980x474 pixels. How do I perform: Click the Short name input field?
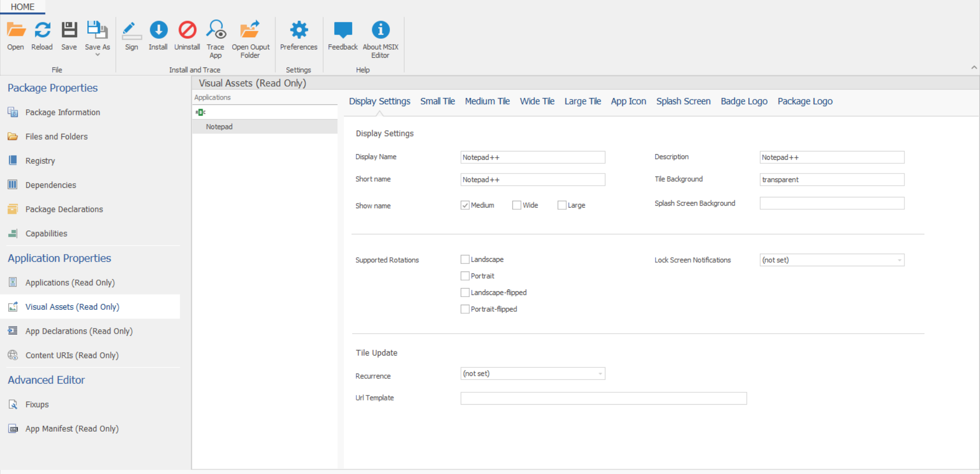click(x=533, y=180)
